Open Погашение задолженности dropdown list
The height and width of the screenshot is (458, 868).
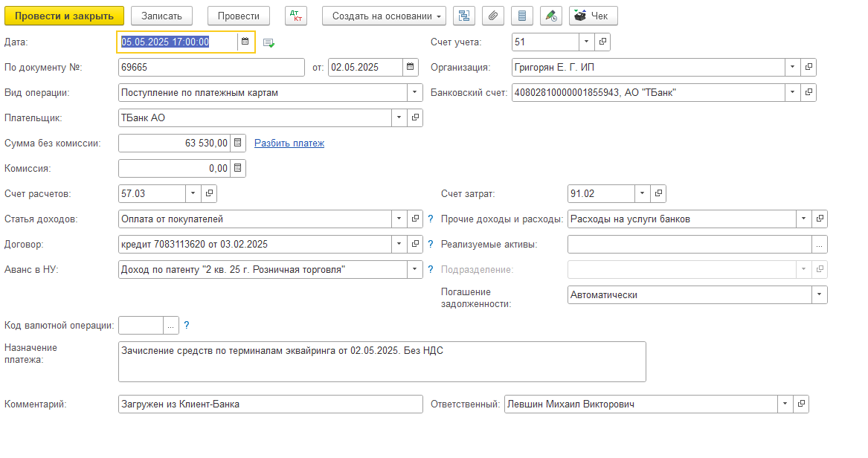(819, 295)
